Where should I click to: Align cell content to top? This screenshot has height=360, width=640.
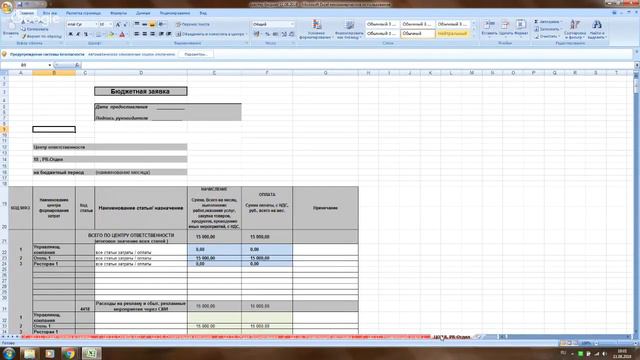point(137,24)
